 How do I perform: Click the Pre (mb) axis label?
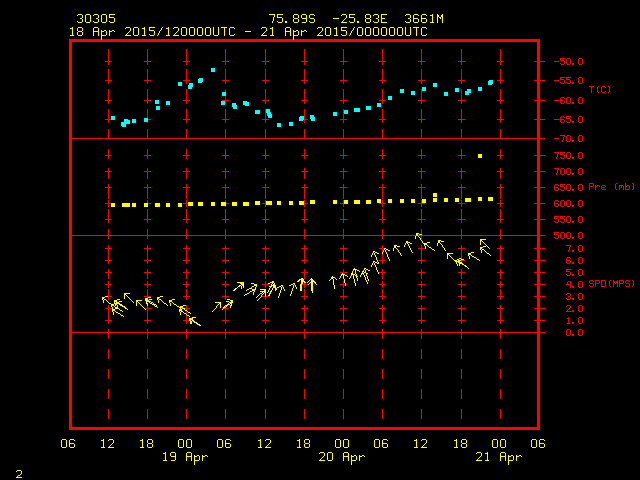point(611,187)
